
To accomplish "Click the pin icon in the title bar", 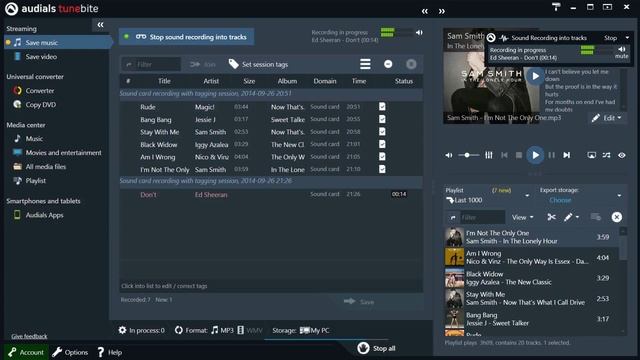I will (556, 7).
